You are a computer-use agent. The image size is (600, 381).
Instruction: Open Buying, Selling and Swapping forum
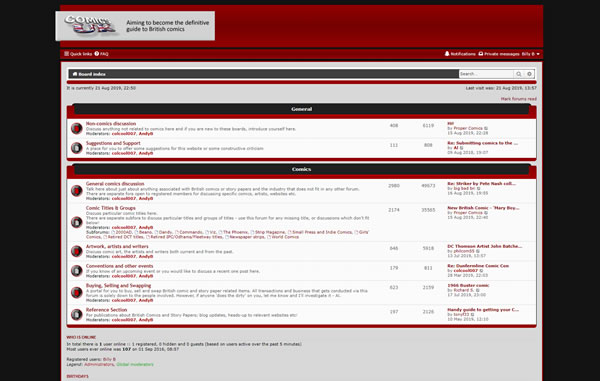tap(118, 285)
